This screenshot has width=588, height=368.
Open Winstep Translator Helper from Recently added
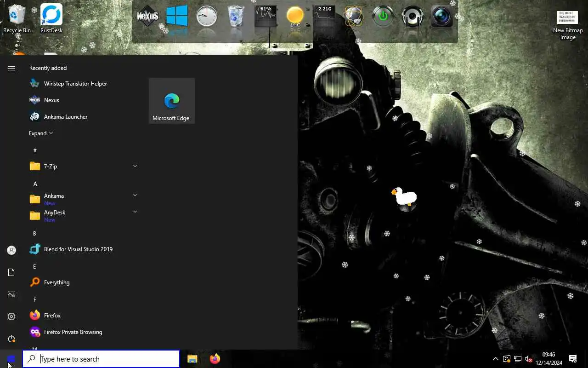click(83, 84)
